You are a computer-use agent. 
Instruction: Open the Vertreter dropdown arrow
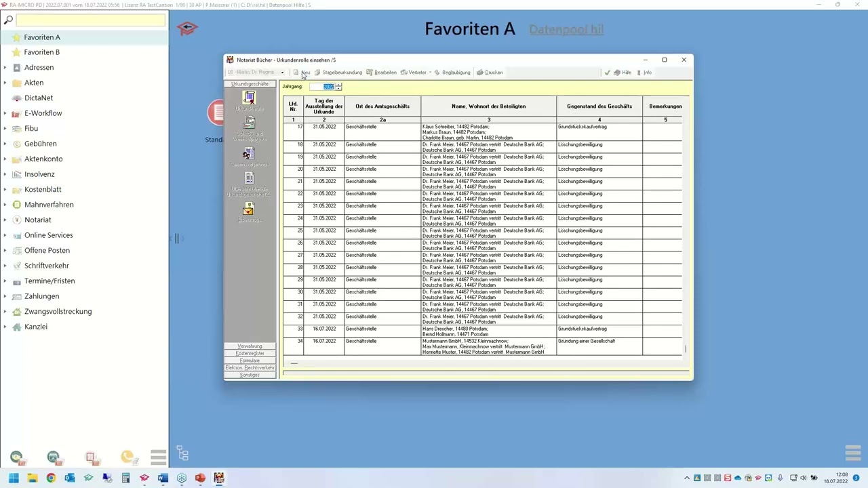(x=430, y=73)
